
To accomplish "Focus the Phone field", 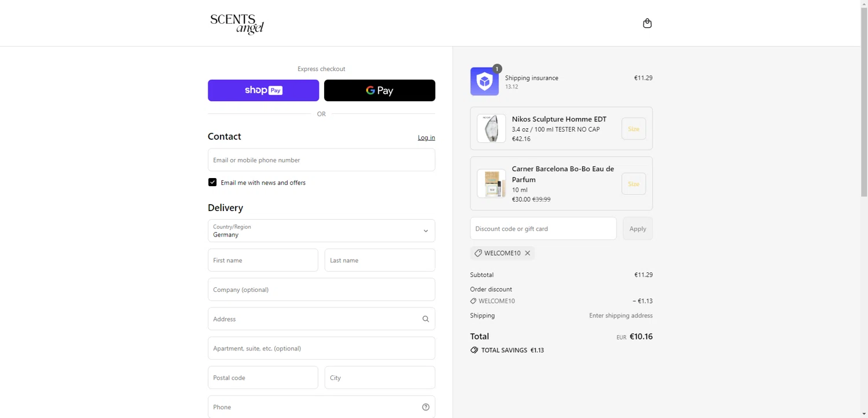I will click(321, 407).
